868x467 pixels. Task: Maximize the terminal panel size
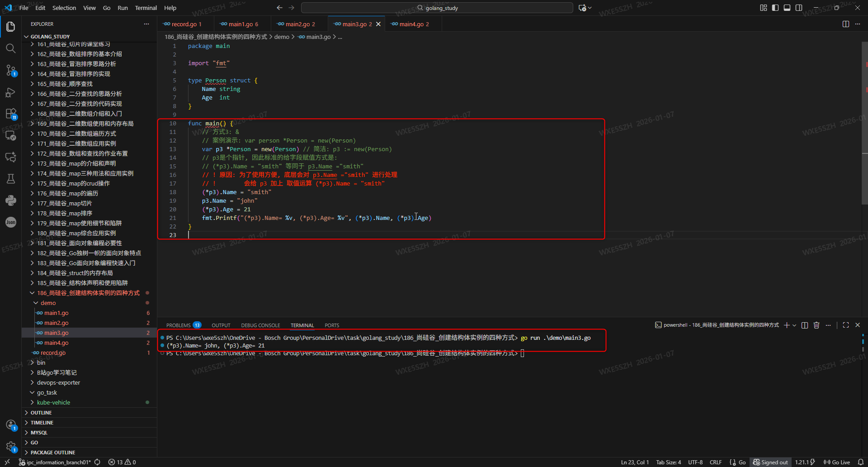[x=846, y=325]
